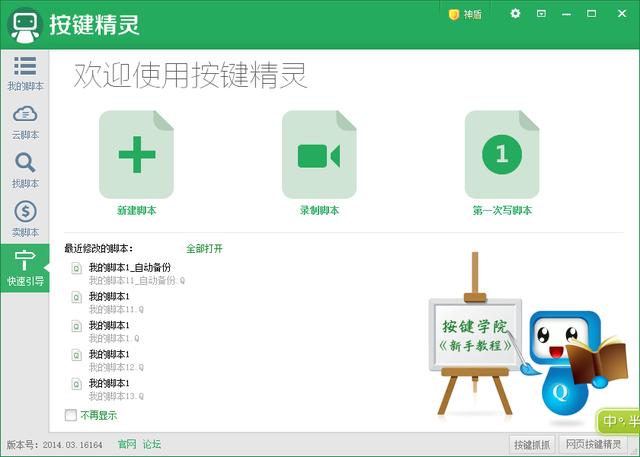The width and height of the screenshot is (640, 457).
Task: Open the 云脚本 cloud scripts section
Action: click(25, 122)
